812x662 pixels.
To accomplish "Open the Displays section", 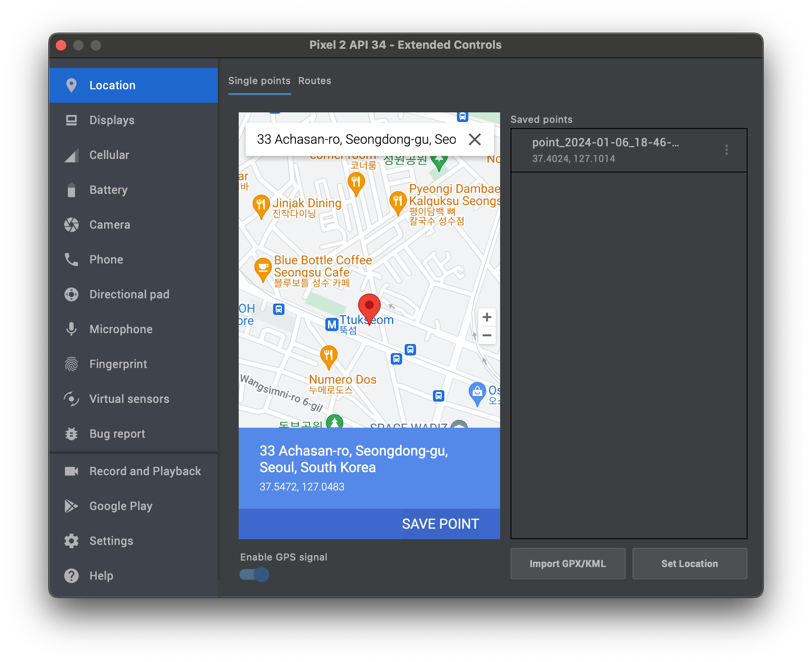I will pos(133,120).
